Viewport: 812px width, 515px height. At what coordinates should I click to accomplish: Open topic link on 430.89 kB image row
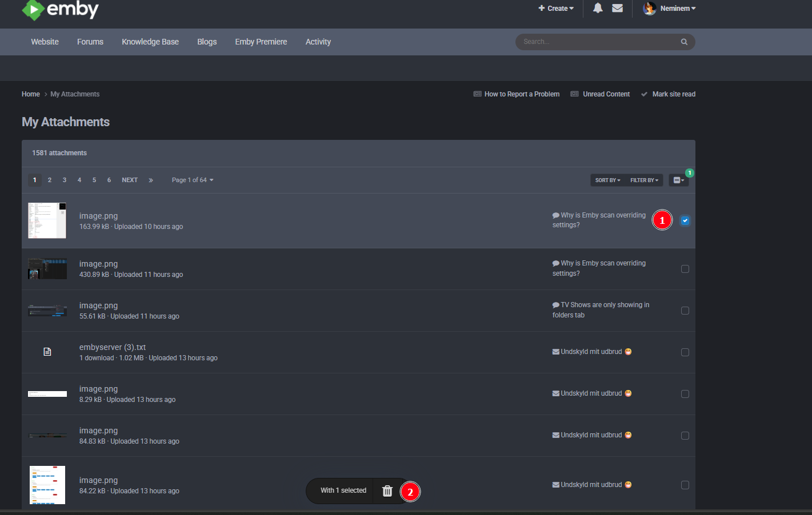pos(599,268)
